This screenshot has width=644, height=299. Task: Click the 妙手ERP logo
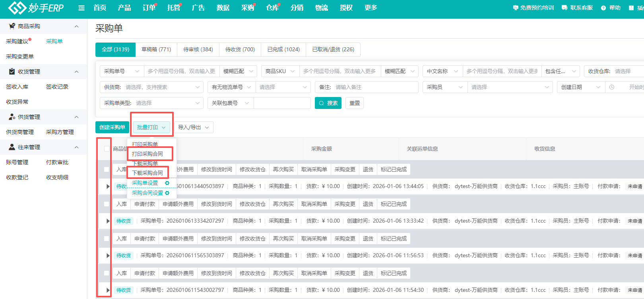pos(36,8)
